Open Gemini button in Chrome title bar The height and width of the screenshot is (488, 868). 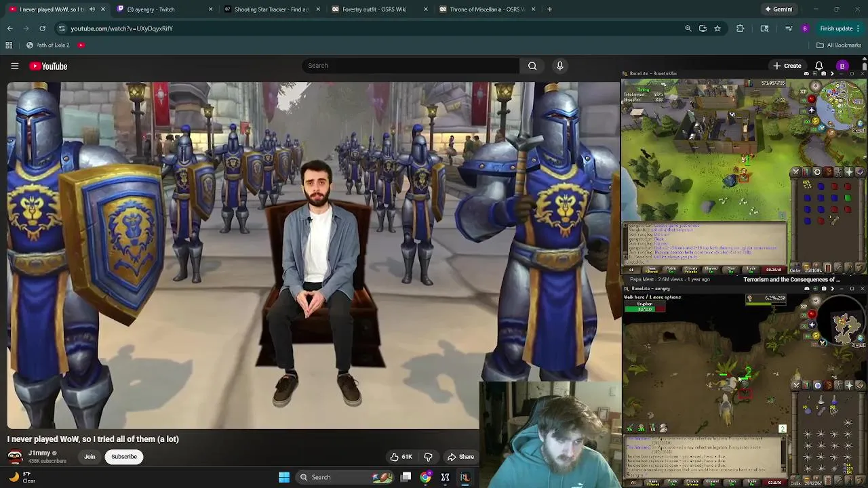pos(778,9)
